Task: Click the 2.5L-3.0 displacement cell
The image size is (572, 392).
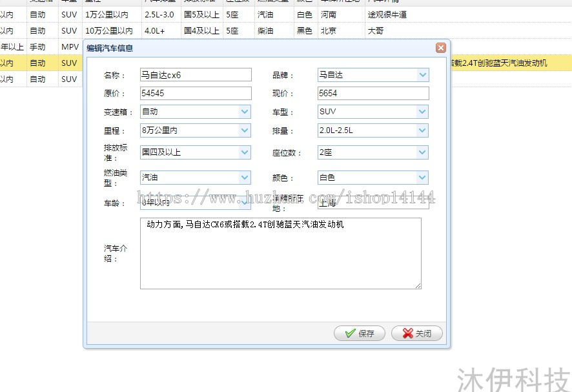Action: (159, 15)
